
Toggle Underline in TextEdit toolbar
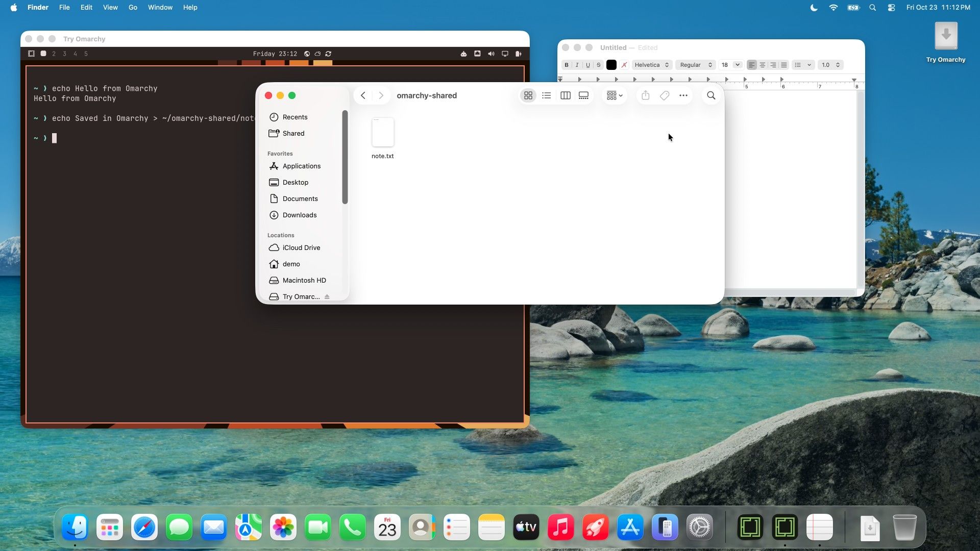588,65
